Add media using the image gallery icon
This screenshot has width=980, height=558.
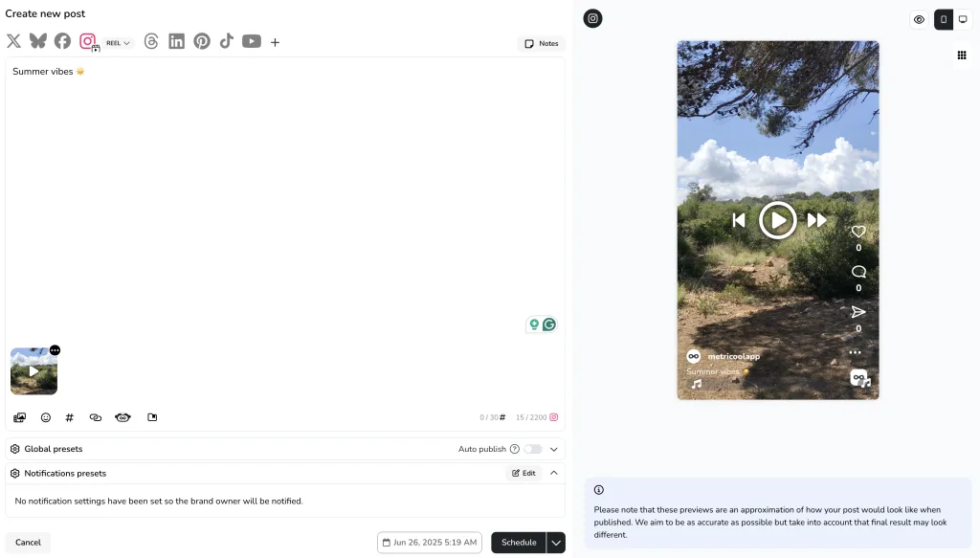point(20,417)
